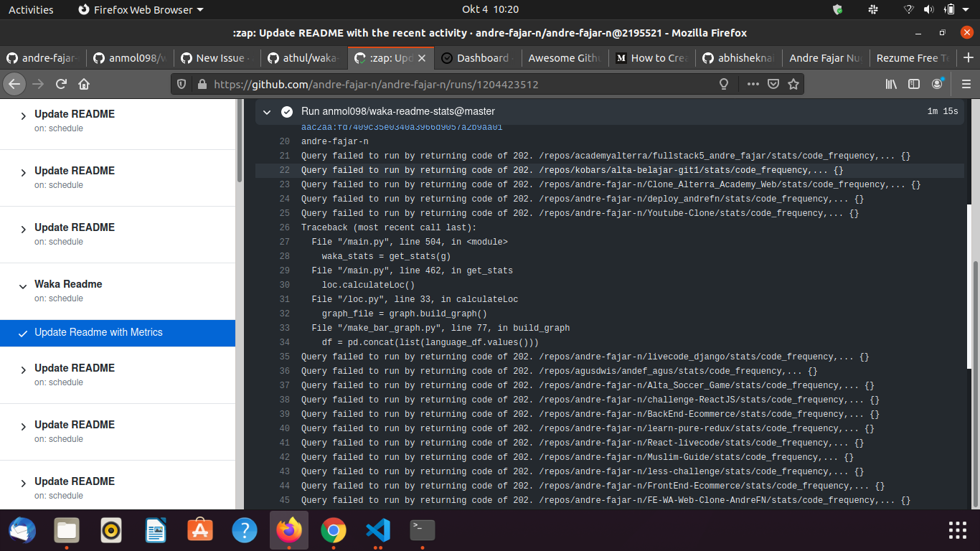Click log line number 34
The image size is (980, 551).
pos(285,342)
